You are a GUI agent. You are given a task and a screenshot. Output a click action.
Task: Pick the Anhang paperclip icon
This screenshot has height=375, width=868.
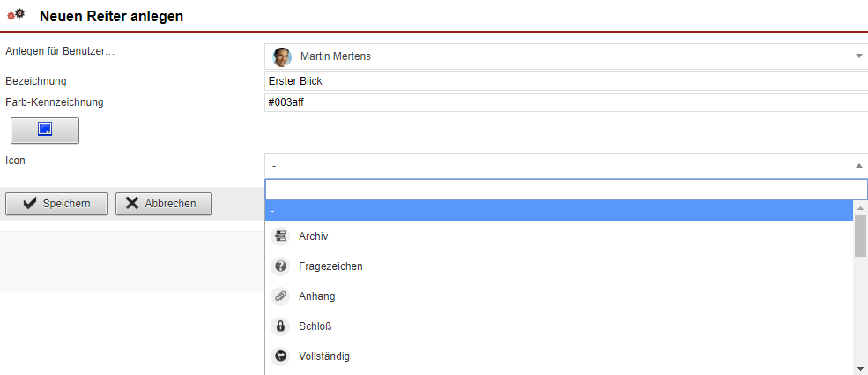tap(559, 296)
